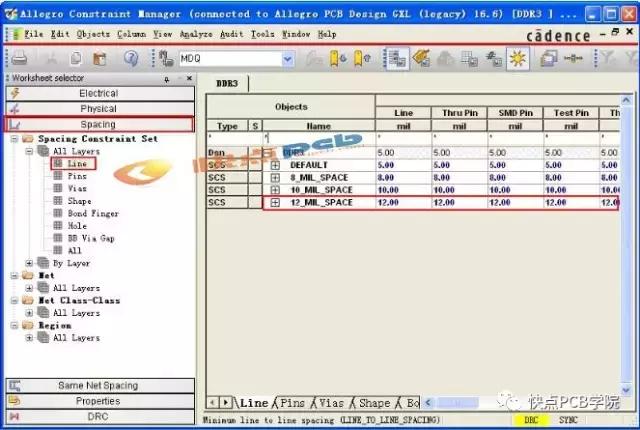This screenshot has height=430, width=640.
Task: Open the Objects menu
Action: (93, 34)
